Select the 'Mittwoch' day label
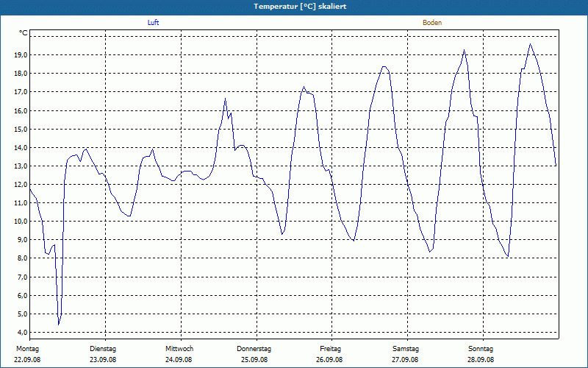Screen dimensions: 588x368 (x=179, y=349)
